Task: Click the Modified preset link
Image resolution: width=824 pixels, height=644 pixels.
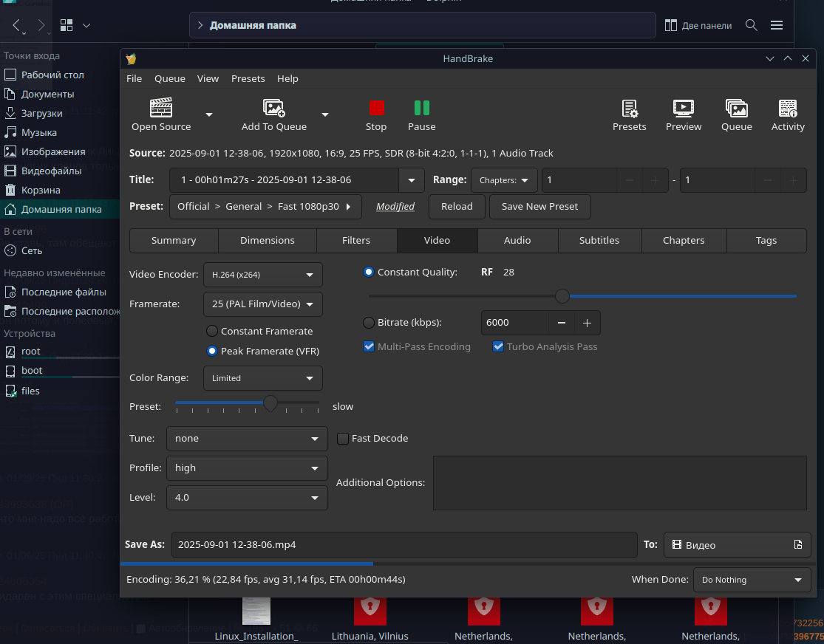Action: pos(395,207)
